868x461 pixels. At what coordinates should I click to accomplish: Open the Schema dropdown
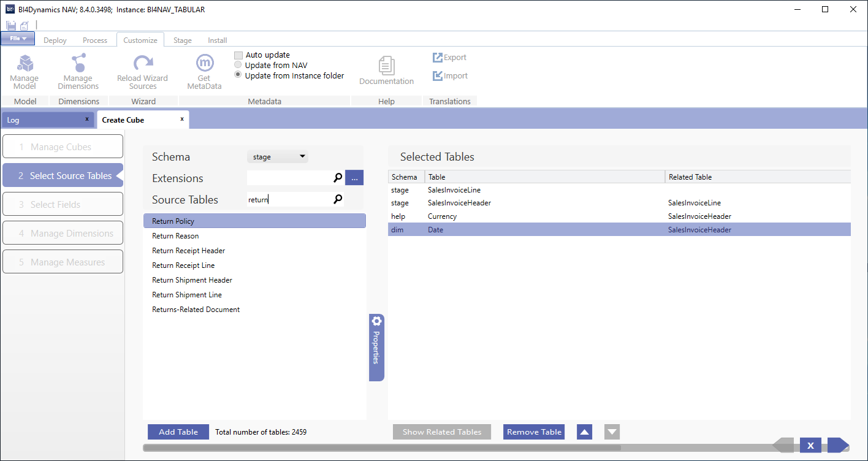tap(278, 157)
